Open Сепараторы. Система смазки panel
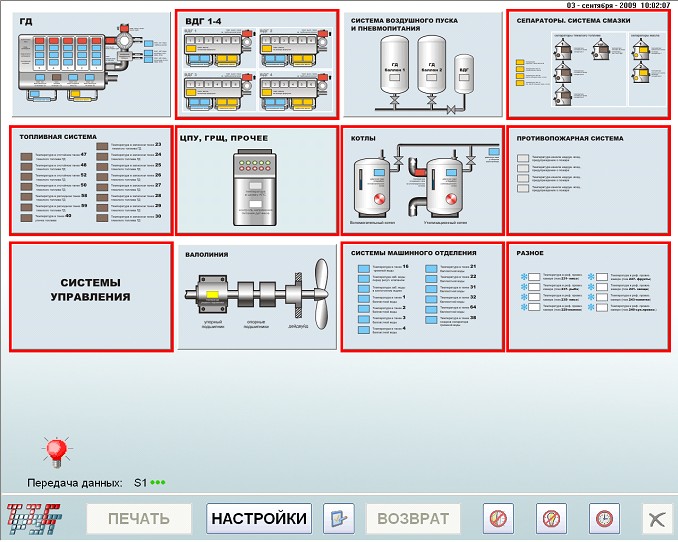This screenshot has height=542, width=678. click(x=588, y=64)
